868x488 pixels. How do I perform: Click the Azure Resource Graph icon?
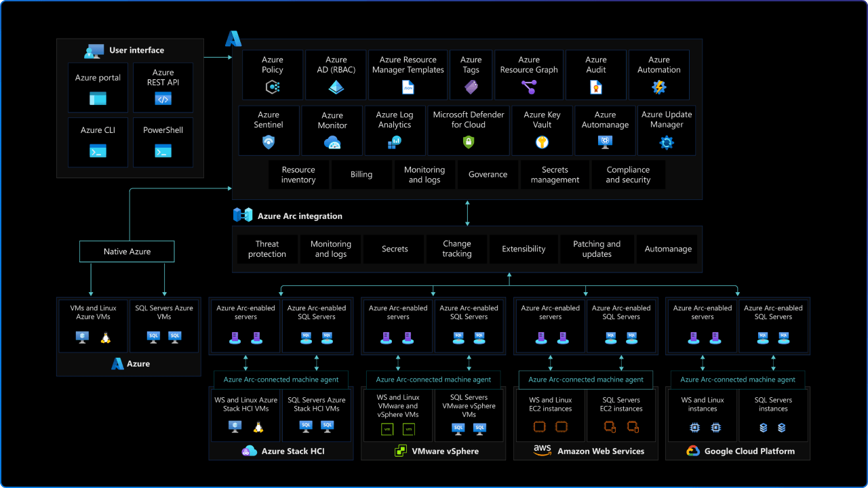coord(529,87)
